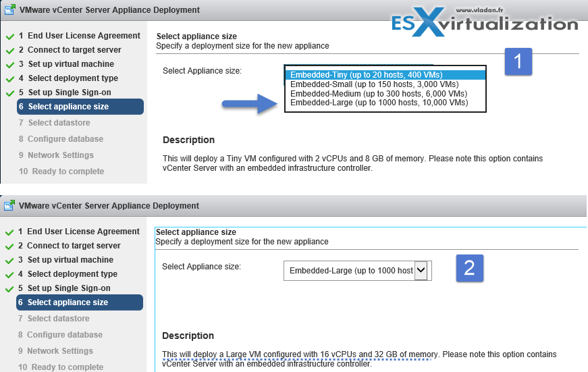Choose Embedded-Large (up to 1000 hosts, 10,000 VMs)

(379, 103)
